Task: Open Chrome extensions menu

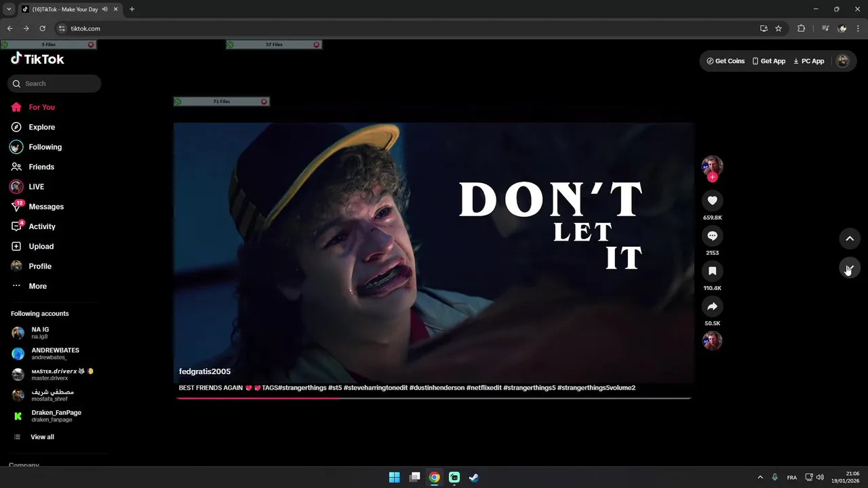Action: pyautogui.click(x=802, y=28)
